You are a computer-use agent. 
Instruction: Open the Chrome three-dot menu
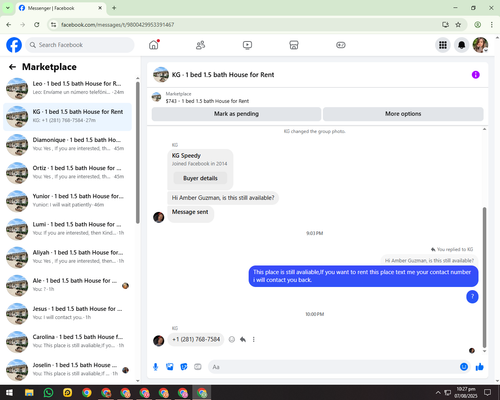pyautogui.click(x=492, y=25)
